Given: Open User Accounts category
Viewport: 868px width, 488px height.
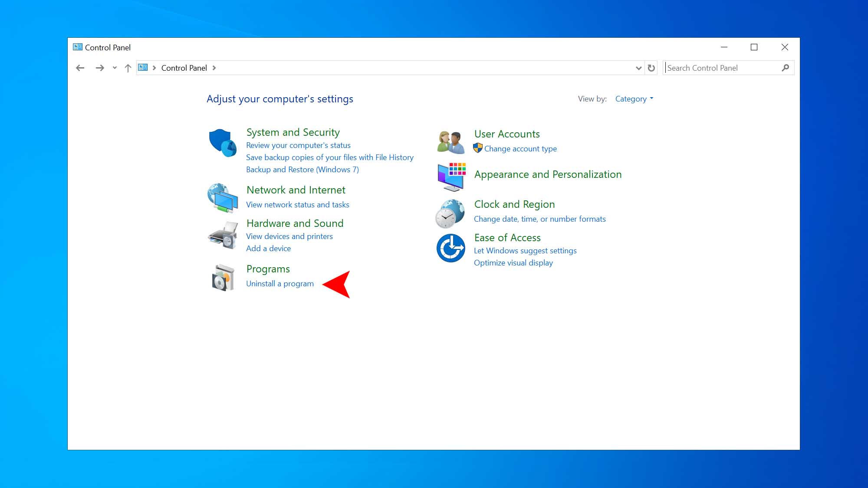Looking at the screenshot, I should coord(507,134).
